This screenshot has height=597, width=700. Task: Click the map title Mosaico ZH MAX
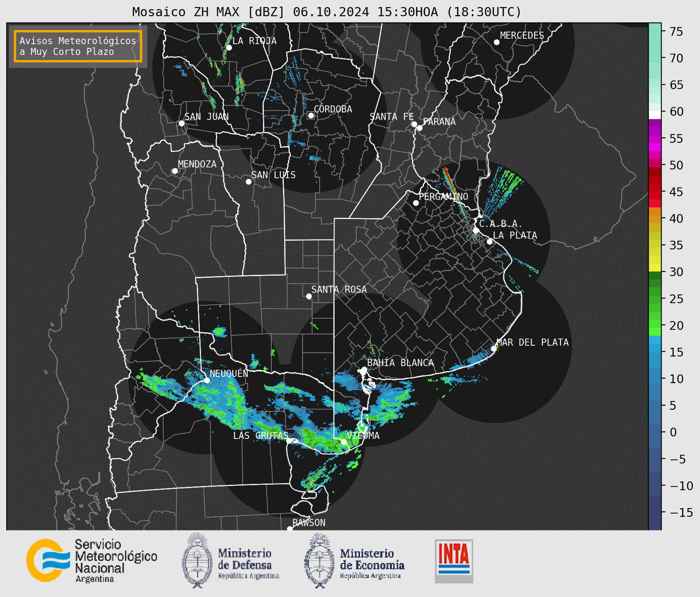click(327, 12)
